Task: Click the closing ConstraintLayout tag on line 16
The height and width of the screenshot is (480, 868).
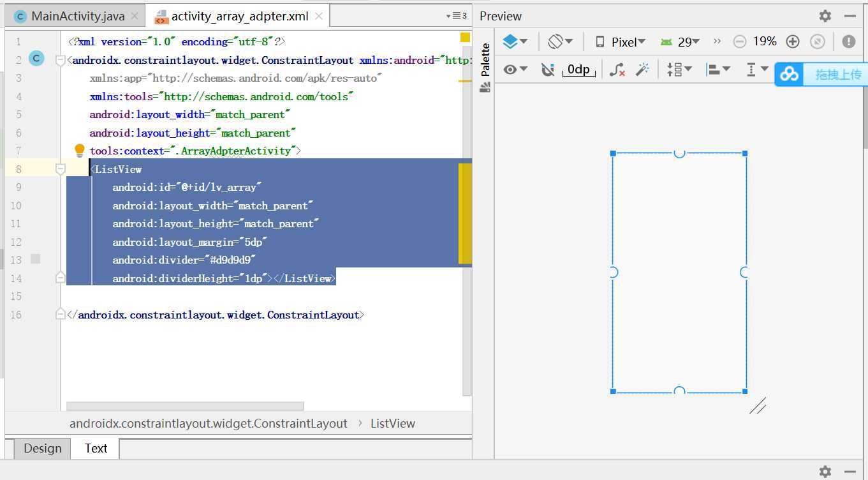Action: (216, 315)
